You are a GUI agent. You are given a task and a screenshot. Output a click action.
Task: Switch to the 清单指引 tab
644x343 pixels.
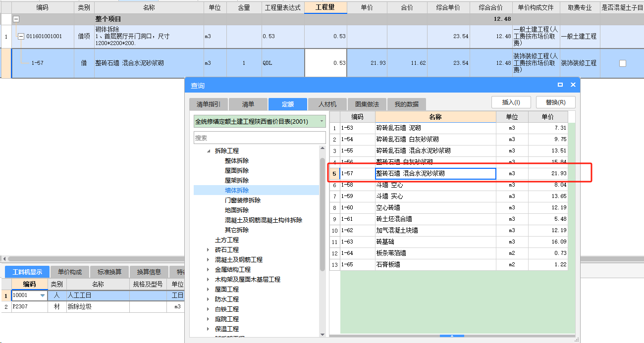(209, 104)
